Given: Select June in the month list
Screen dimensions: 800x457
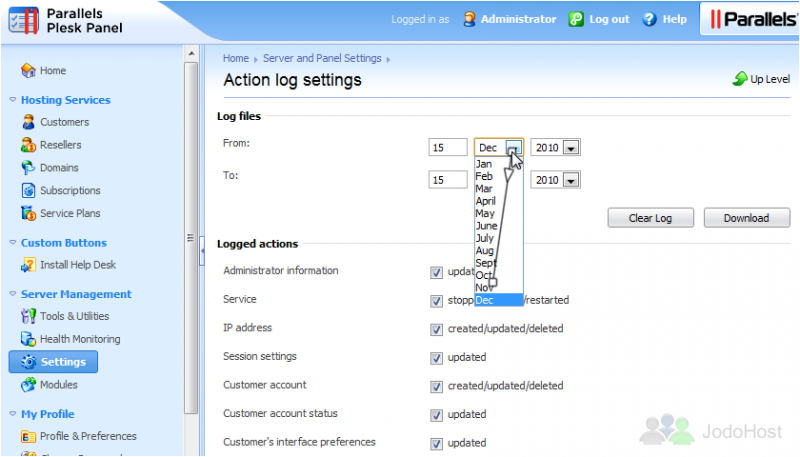Looking at the screenshot, I should [x=498, y=225].
